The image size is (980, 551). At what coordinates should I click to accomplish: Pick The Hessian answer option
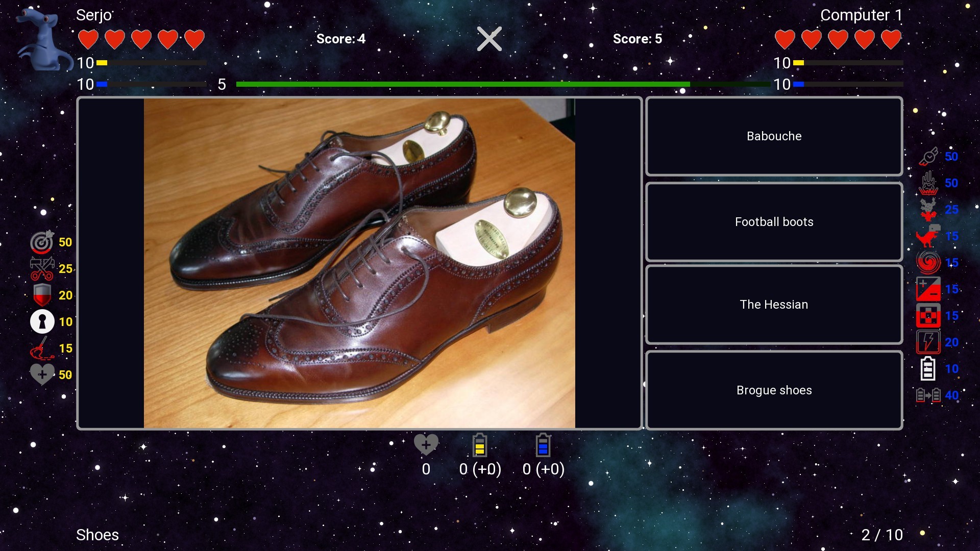click(x=773, y=305)
